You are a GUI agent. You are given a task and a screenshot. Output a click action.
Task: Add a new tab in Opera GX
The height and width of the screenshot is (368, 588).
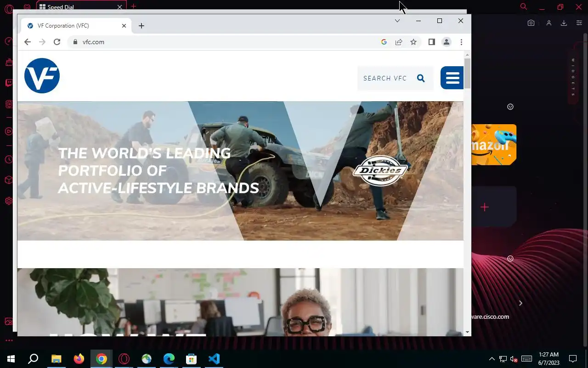(133, 6)
